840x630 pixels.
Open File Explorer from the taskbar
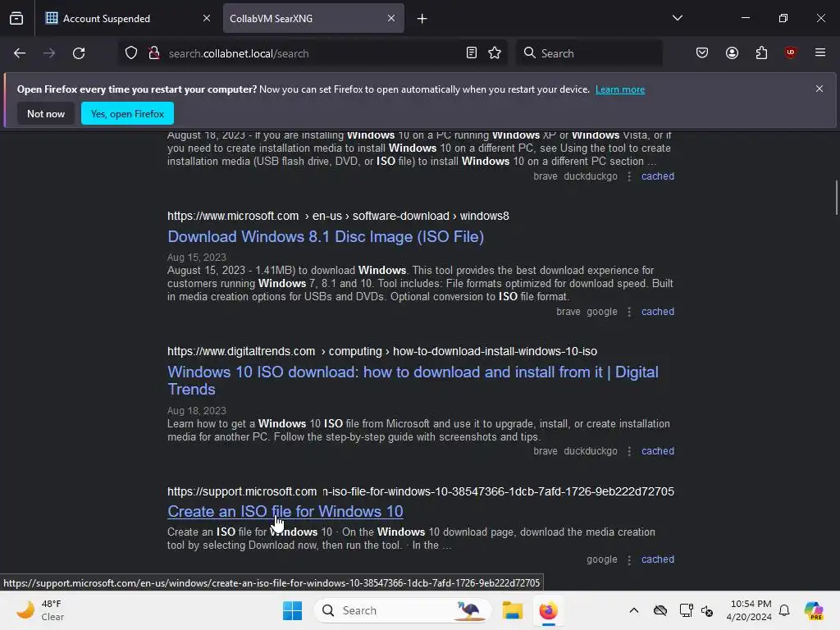tap(513, 610)
